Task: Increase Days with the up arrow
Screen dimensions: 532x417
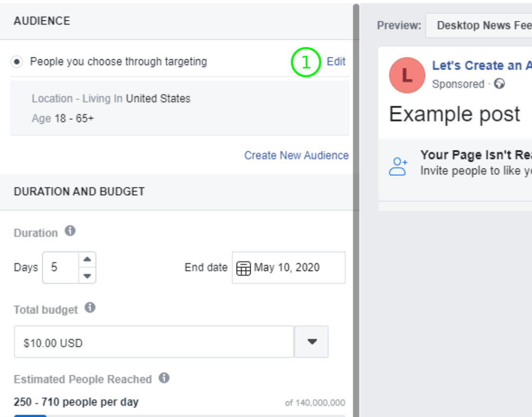Action: coord(87,259)
